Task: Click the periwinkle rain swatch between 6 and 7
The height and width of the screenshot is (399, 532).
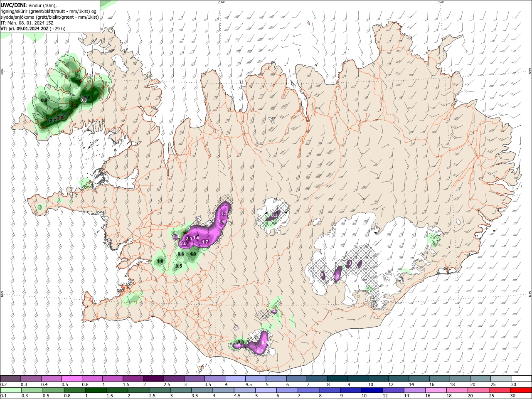Action: (286, 390)
